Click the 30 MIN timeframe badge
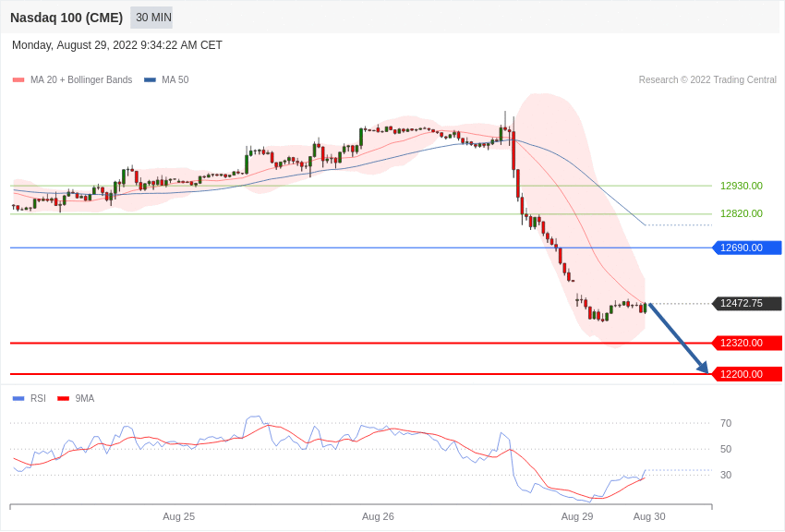This screenshot has width=785, height=532. [x=151, y=18]
